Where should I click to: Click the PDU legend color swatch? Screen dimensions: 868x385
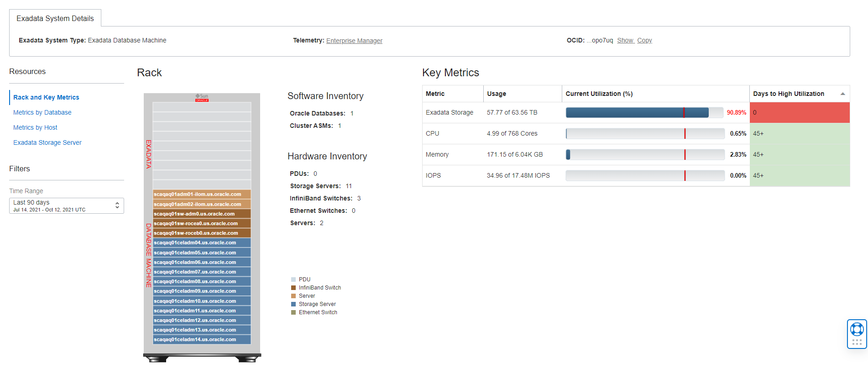coord(293,280)
